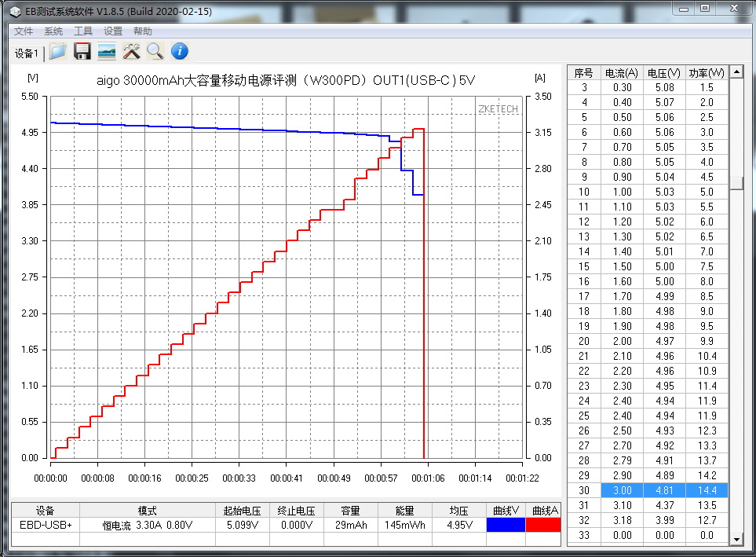Click the 恒电流 3.30A 0.80V mode cell

(148, 525)
